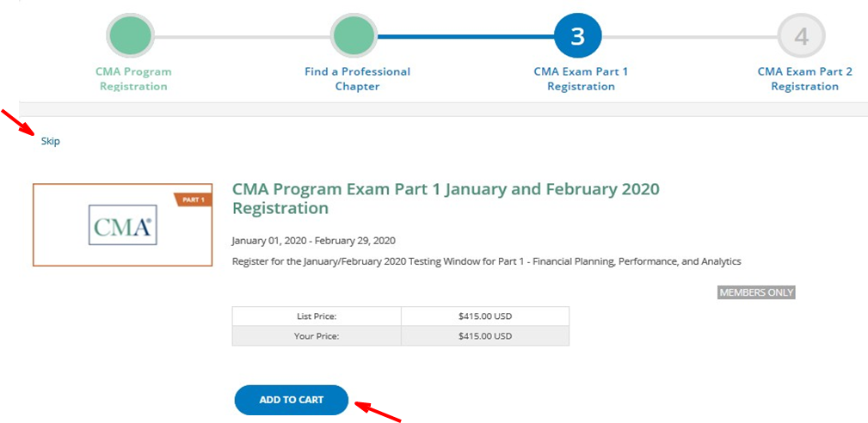The image size is (868, 423).
Task: Click the January 01 - February 29 date text
Action: point(313,241)
